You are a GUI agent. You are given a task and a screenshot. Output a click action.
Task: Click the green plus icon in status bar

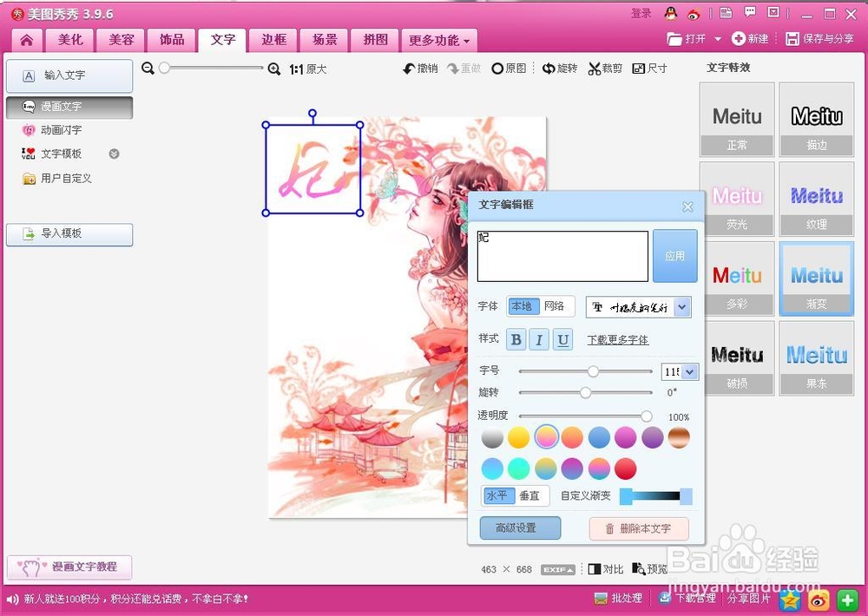[x=846, y=600]
